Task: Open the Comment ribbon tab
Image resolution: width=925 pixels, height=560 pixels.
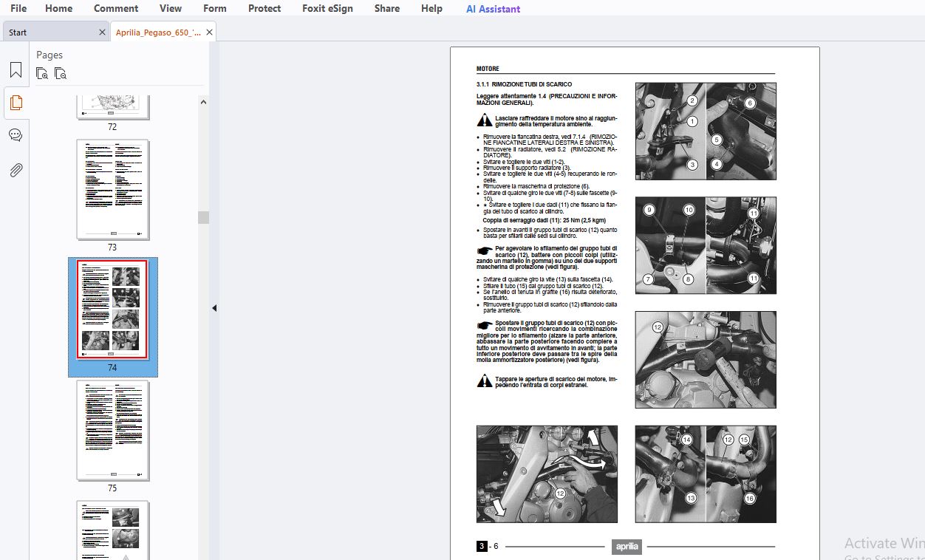Action: tap(116, 8)
